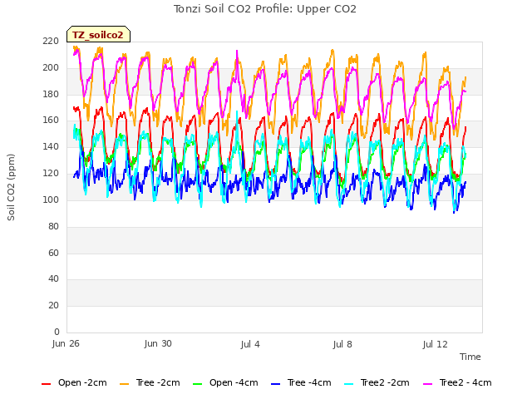Image resolution: width=532 pixels, height=399 pixels.
Task: Select the Tree -4cm legend label
Action: (309, 382)
